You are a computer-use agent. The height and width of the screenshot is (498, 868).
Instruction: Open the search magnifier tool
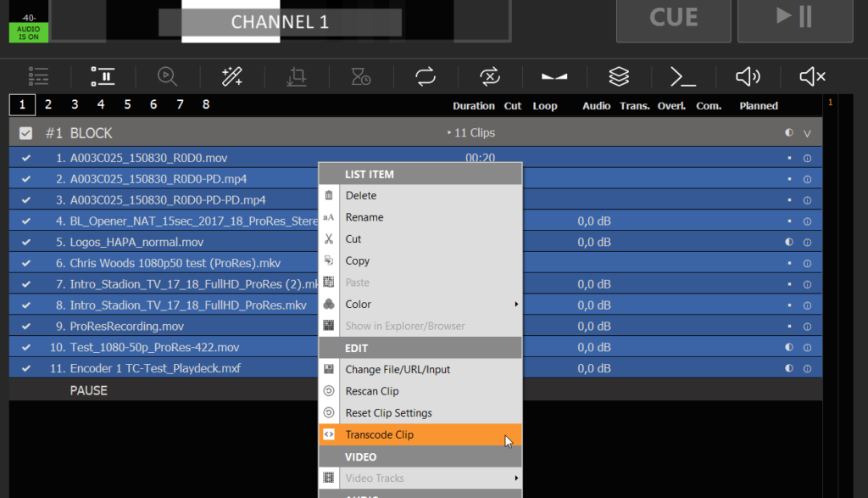point(167,76)
